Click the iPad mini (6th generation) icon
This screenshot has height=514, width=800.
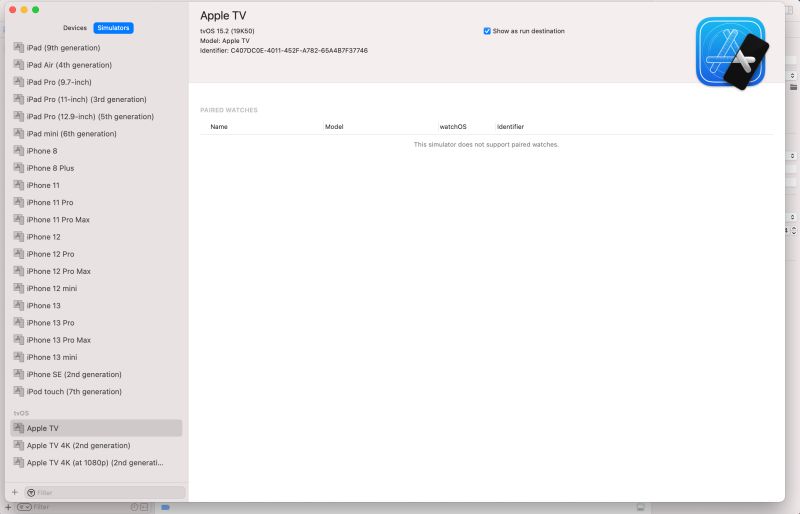point(19,133)
